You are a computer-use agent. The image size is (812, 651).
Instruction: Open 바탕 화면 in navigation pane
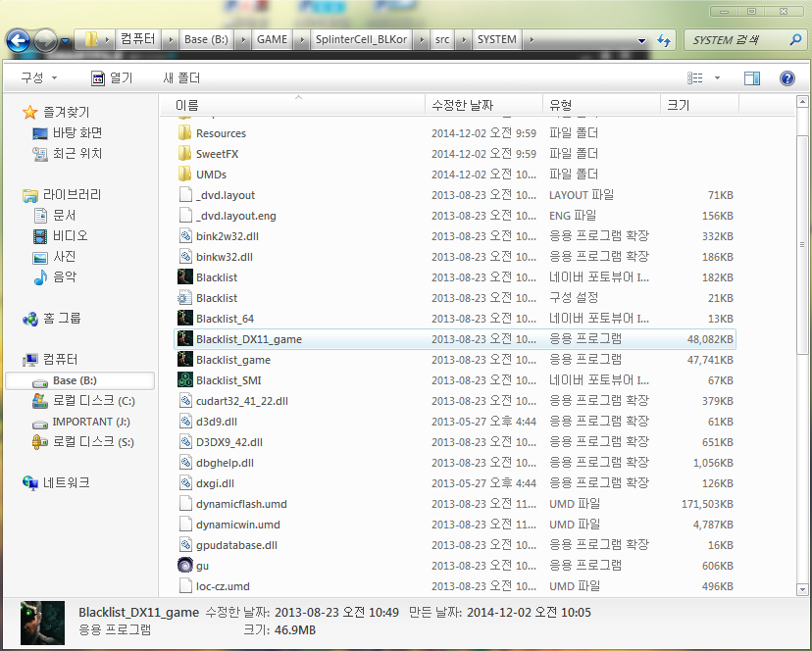(x=68, y=133)
